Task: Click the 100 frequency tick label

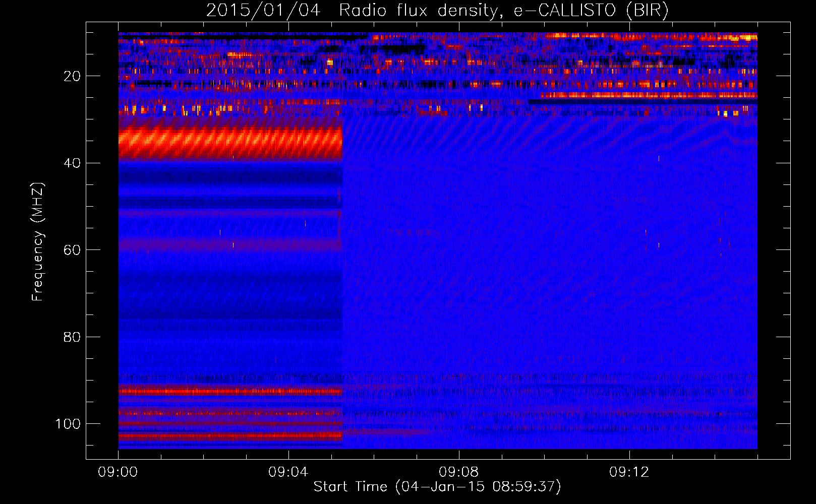Action: [68, 424]
